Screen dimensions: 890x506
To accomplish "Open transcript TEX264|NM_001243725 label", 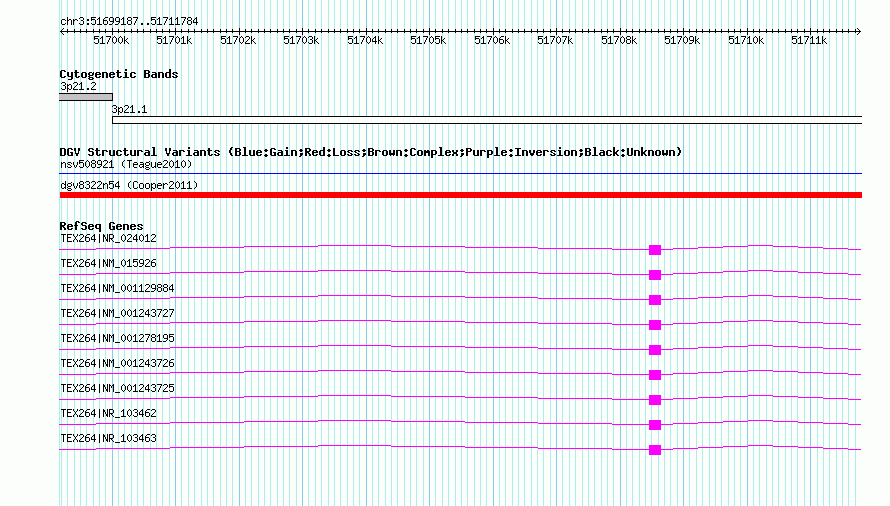I will pos(117,388).
